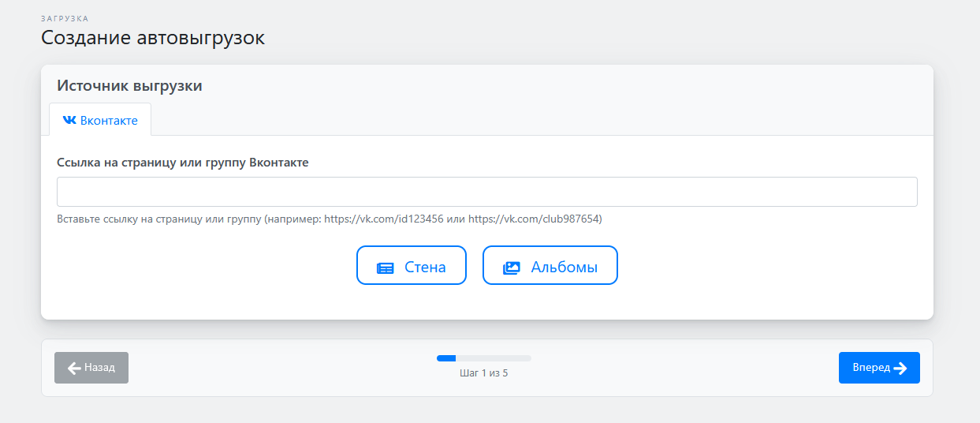Click the newspaper icon on Стена button
Screen dimensions: 980x423
(x=385, y=268)
